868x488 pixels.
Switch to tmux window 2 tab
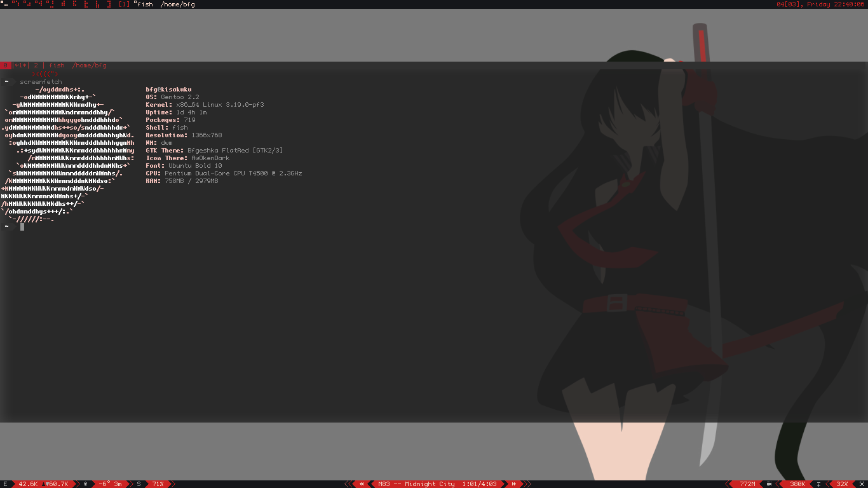click(x=36, y=65)
